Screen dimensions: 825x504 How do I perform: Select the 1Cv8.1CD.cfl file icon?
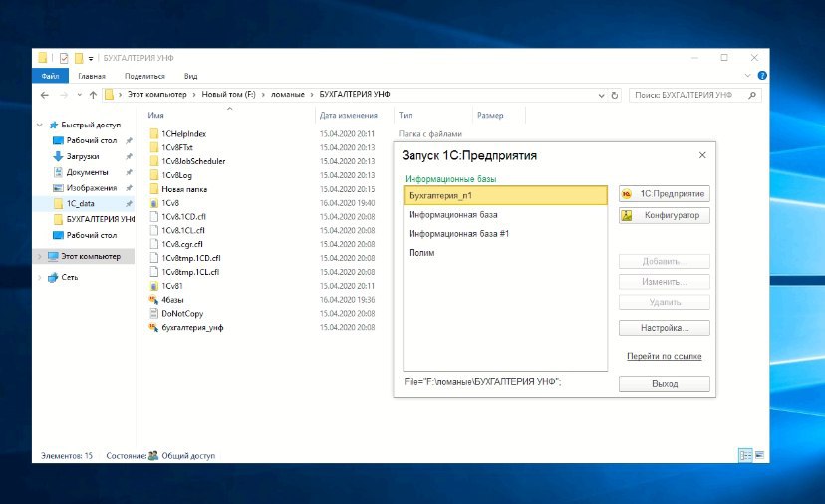click(153, 216)
